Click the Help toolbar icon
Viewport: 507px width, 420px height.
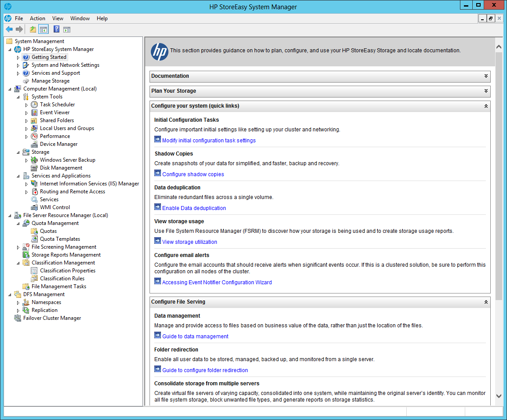pos(56,29)
